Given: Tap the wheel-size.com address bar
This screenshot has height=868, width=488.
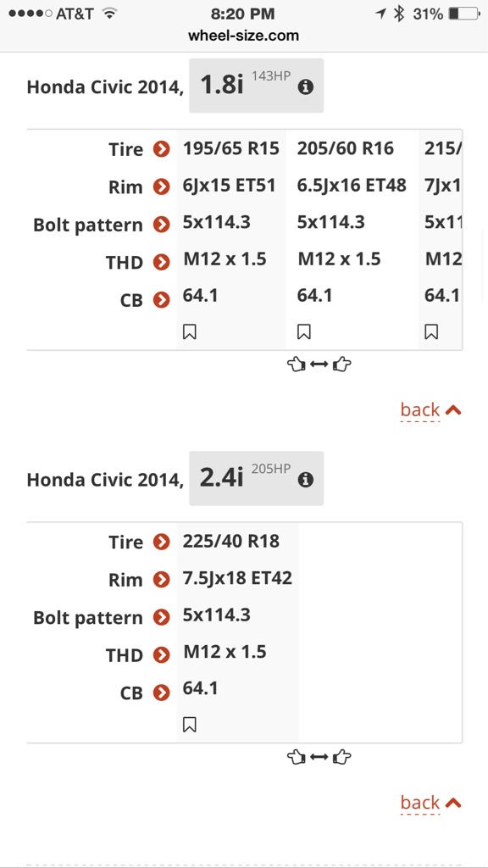Looking at the screenshot, I should [243, 36].
